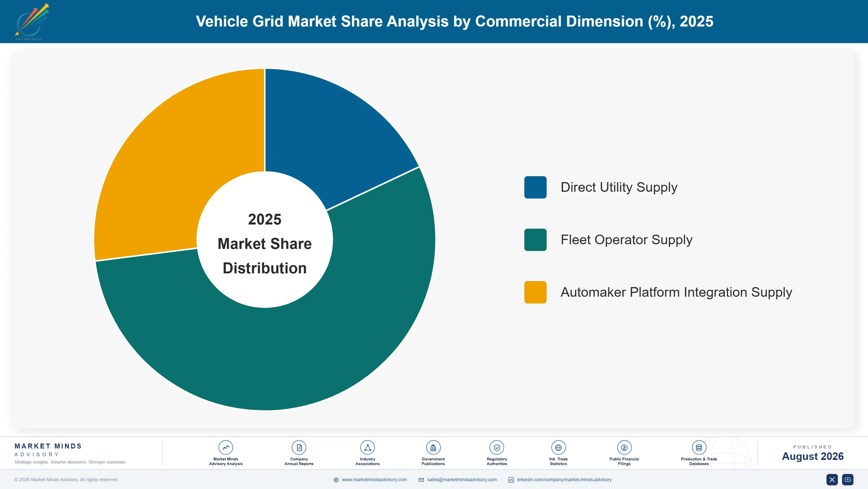The width and height of the screenshot is (868, 489).
Task: Click the 'Government Publications' label
Action: pyautogui.click(x=433, y=461)
